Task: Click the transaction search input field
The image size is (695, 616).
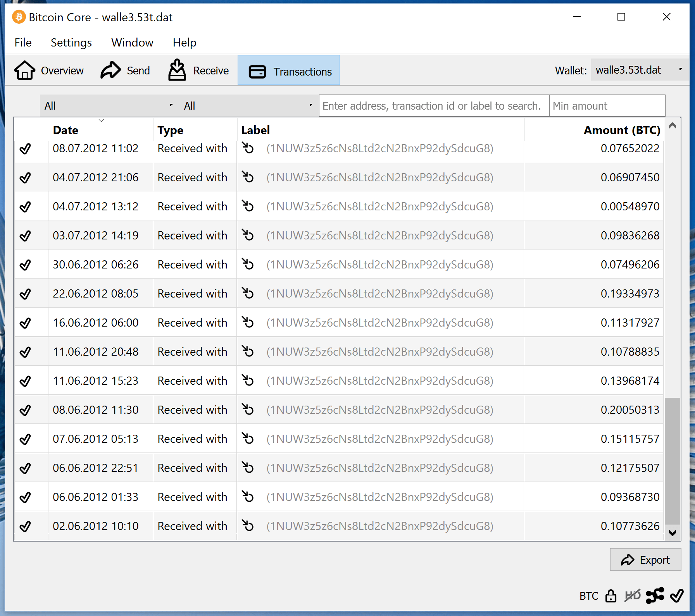Action: point(433,105)
